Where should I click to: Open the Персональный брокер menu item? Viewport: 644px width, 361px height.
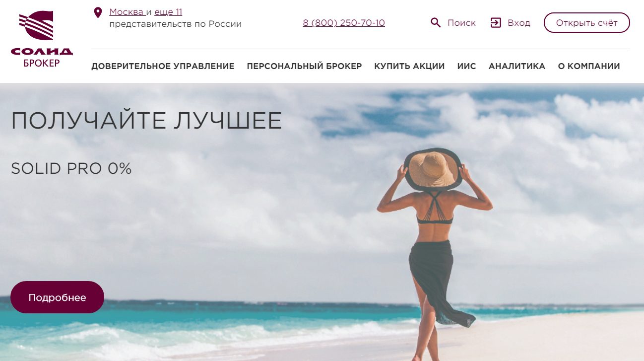click(x=304, y=66)
